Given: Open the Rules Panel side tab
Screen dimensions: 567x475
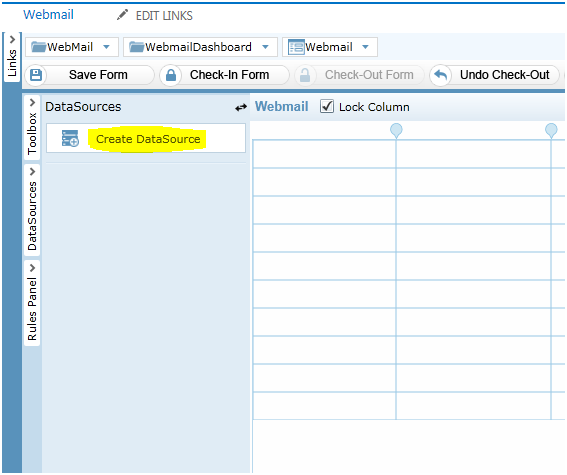Looking at the screenshot, I should pyautogui.click(x=32, y=303).
